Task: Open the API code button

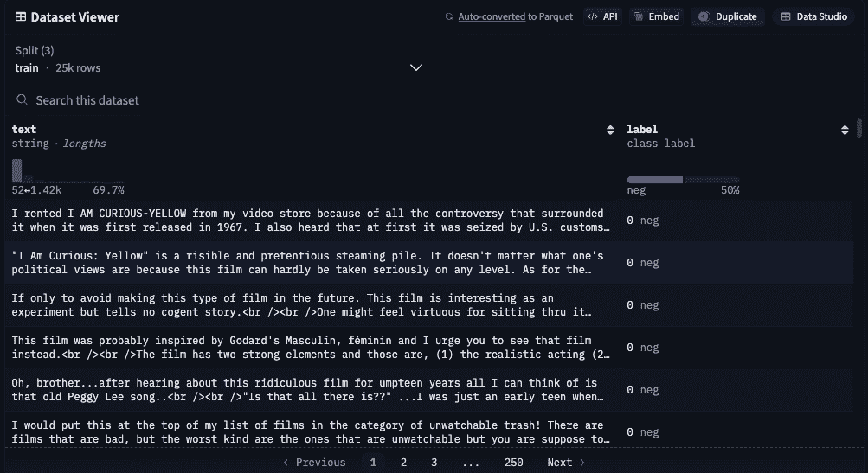Action: 603,16
